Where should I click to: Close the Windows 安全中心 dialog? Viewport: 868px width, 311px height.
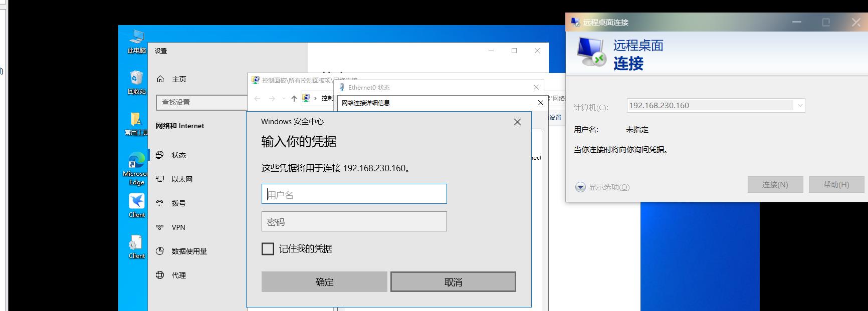click(x=517, y=122)
